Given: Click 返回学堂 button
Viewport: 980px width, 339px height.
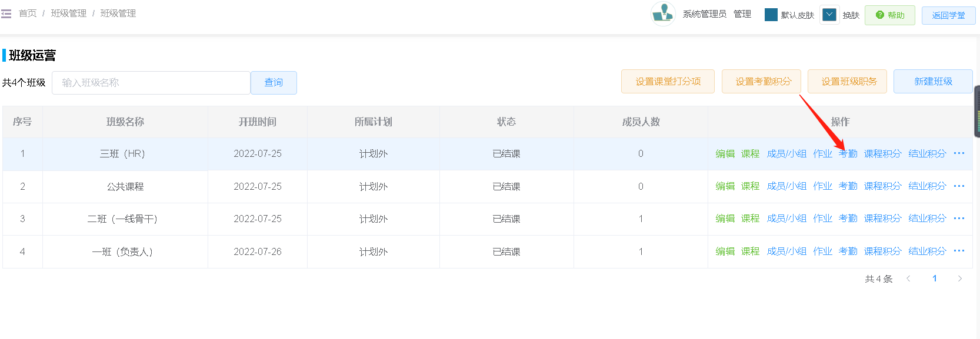Looking at the screenshot, I should pos(948,15).
